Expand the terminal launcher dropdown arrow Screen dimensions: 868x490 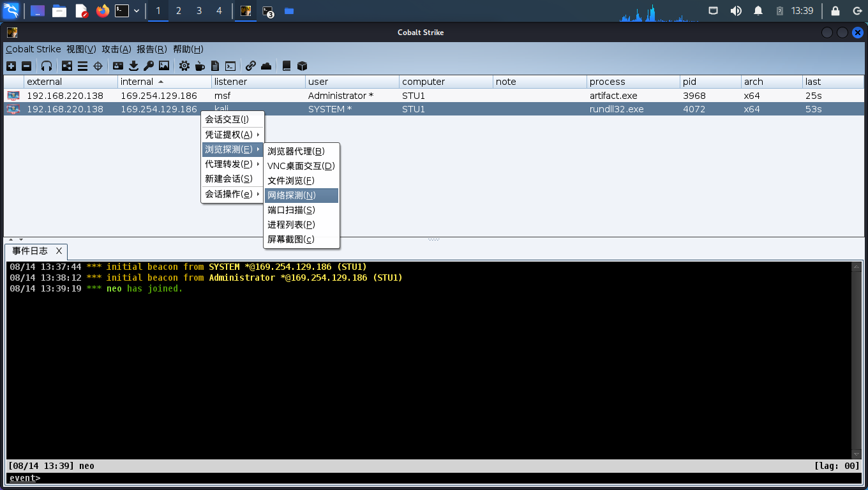[x=137, y=11]
